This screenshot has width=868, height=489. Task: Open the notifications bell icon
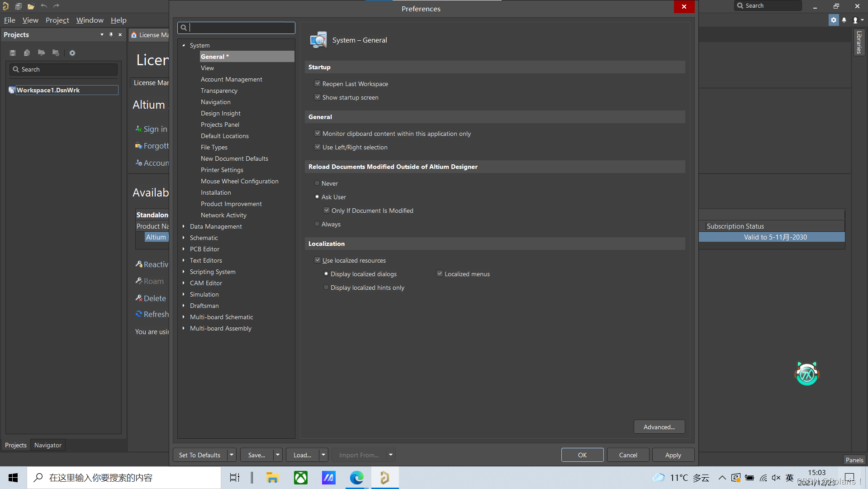[x=844, y=20]
